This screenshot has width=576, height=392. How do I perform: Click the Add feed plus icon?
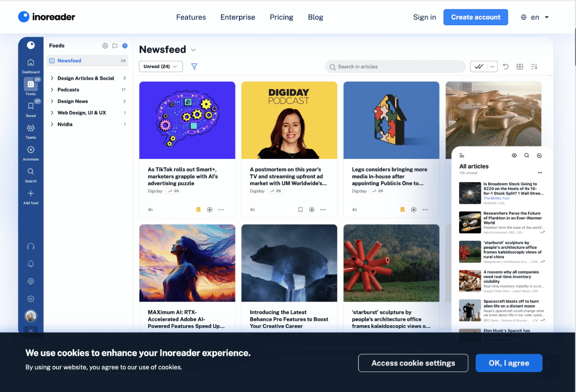pos(31,193)
